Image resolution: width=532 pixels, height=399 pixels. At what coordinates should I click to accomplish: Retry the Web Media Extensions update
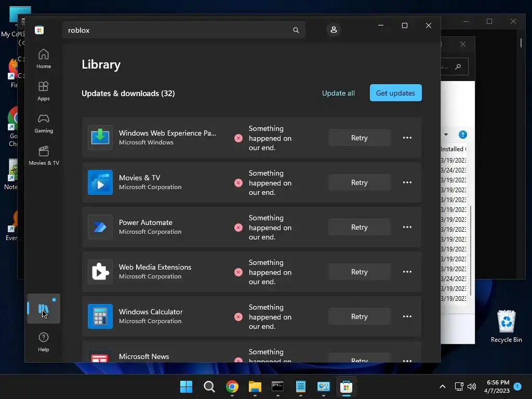coord(360,272)
